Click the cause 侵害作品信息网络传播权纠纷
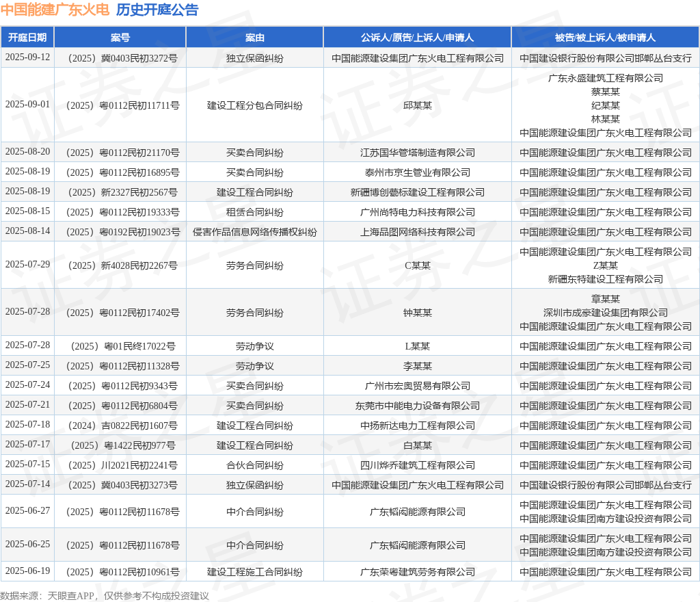Viewport: 700px width, 602px height. (254, 232)
